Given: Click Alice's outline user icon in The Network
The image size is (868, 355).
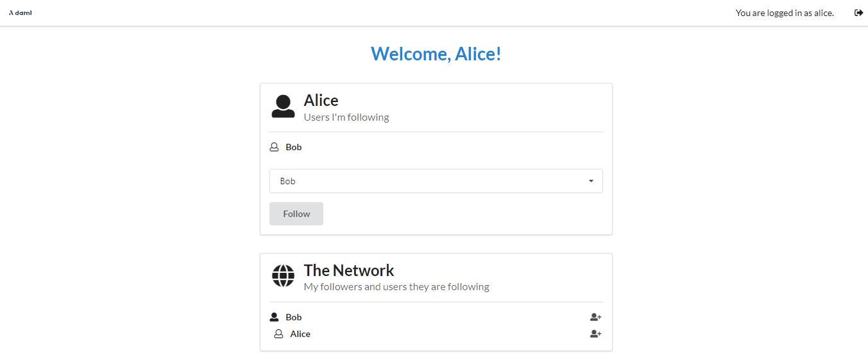Looking at the screenshot, I should tap(278, 334).
